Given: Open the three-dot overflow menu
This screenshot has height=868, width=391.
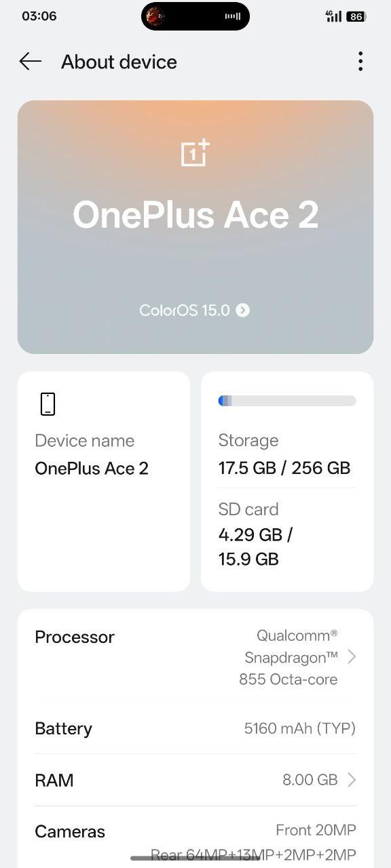Looking at the screenshot, I should pos(360,62).
